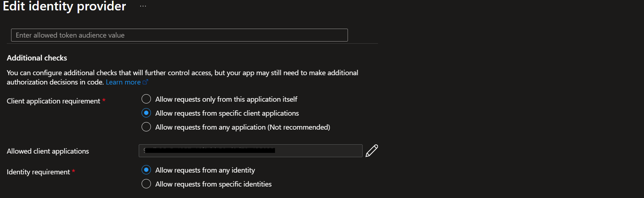This screenshot has width=644, height=198.
Task: Click the redacted allowed client applications box
Action: click(250, 151)
